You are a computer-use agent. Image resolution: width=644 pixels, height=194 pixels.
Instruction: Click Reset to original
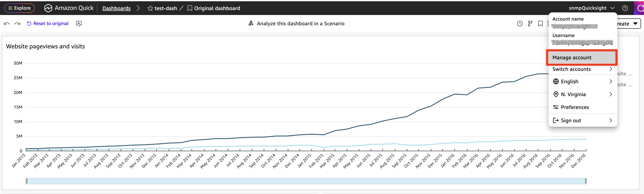[47, 24]
